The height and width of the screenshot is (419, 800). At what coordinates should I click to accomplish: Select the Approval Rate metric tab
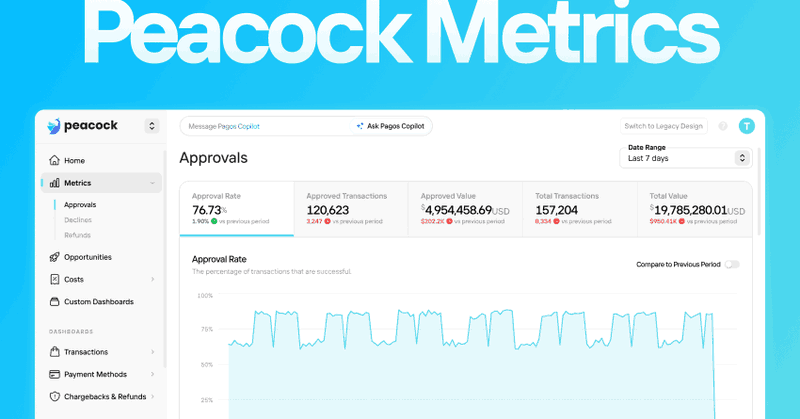point(237,209)
